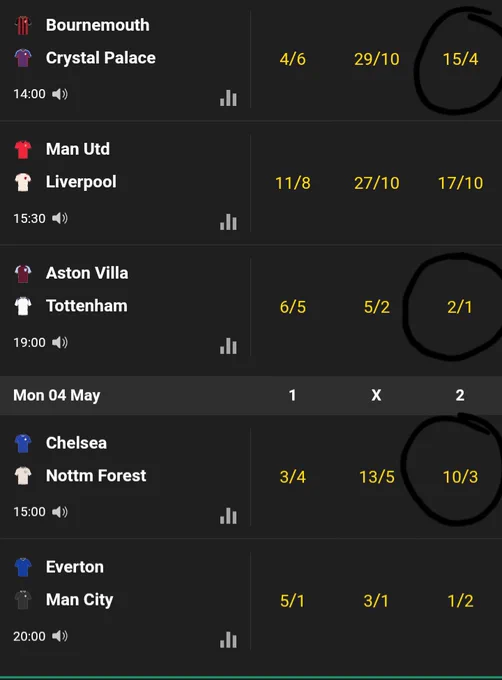The image size is (502, 680).
Task: Click audio speaker icon beside 15:30
Action: [60, 218]
